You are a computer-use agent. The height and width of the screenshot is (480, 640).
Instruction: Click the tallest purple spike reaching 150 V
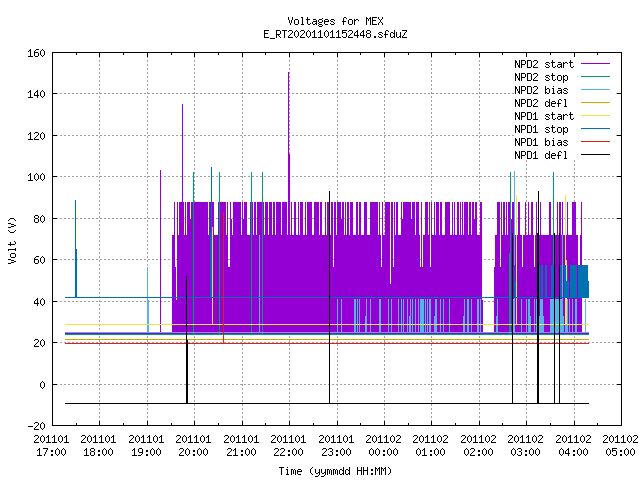coord(289,135)
